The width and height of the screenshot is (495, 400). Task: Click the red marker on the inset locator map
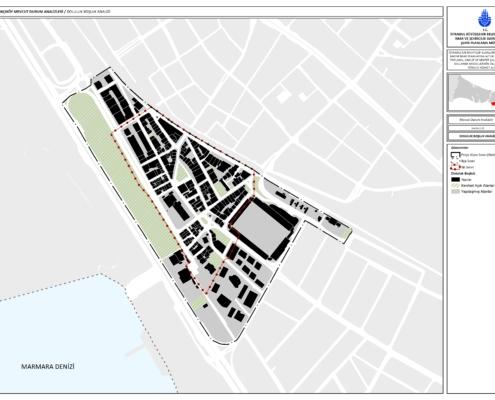click(493, 104)
